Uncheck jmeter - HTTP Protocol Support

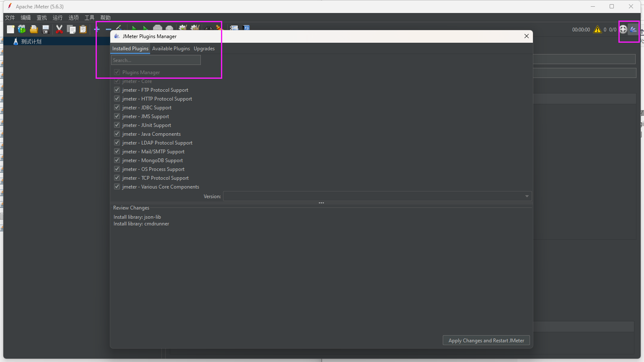click(117, 98)
